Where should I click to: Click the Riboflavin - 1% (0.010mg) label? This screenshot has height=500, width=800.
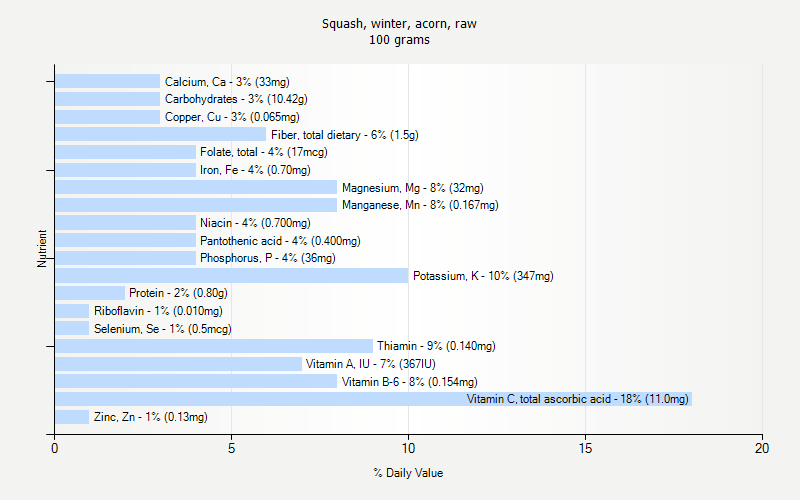(x=158, y=311)
